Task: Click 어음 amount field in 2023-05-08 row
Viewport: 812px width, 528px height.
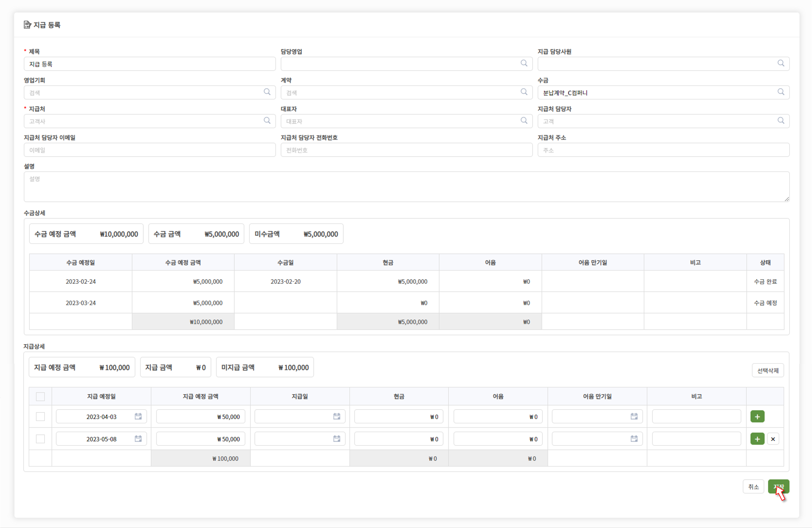Action: click(498, 439)
